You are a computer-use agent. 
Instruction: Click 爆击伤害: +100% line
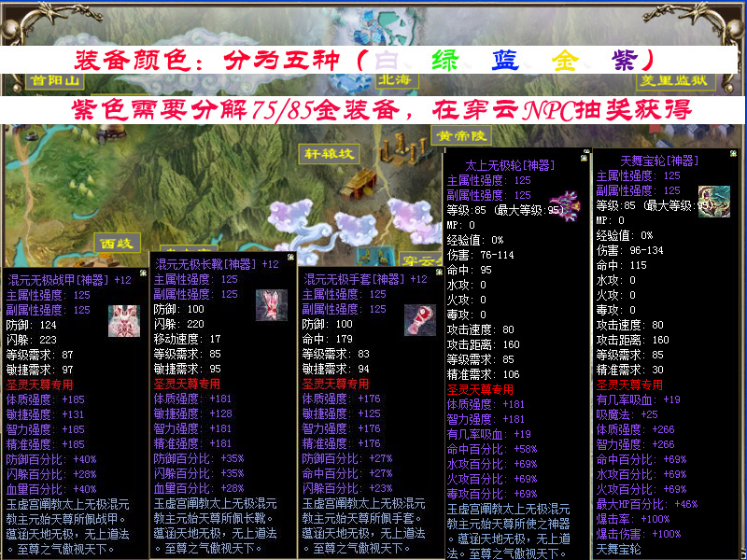coord(639,534)
